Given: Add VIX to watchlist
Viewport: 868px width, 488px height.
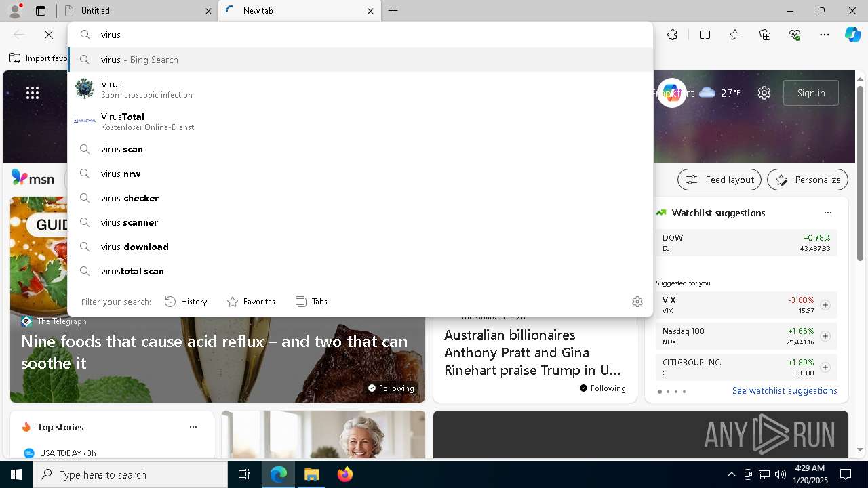Looking at the screenshot, I should click(825, 305).
